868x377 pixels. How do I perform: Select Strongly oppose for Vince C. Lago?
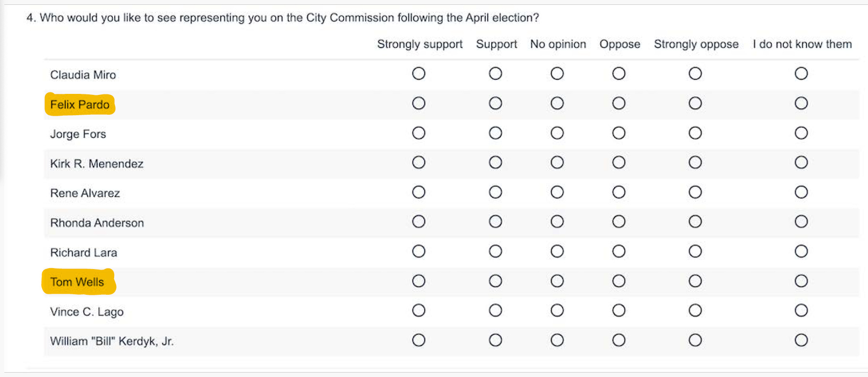(x=695, y=310)
